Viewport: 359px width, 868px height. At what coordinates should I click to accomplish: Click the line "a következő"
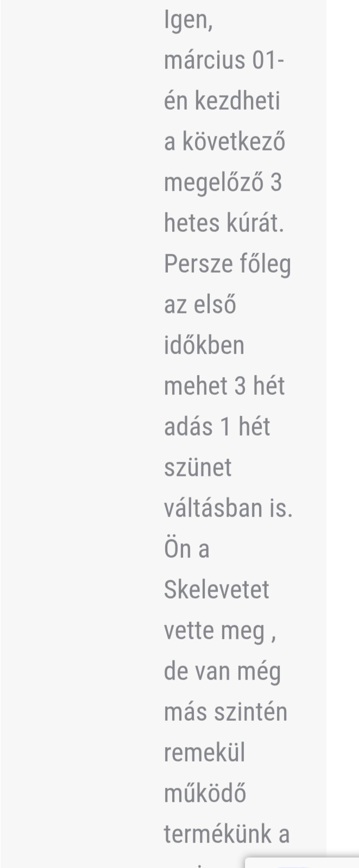[224, 142]
